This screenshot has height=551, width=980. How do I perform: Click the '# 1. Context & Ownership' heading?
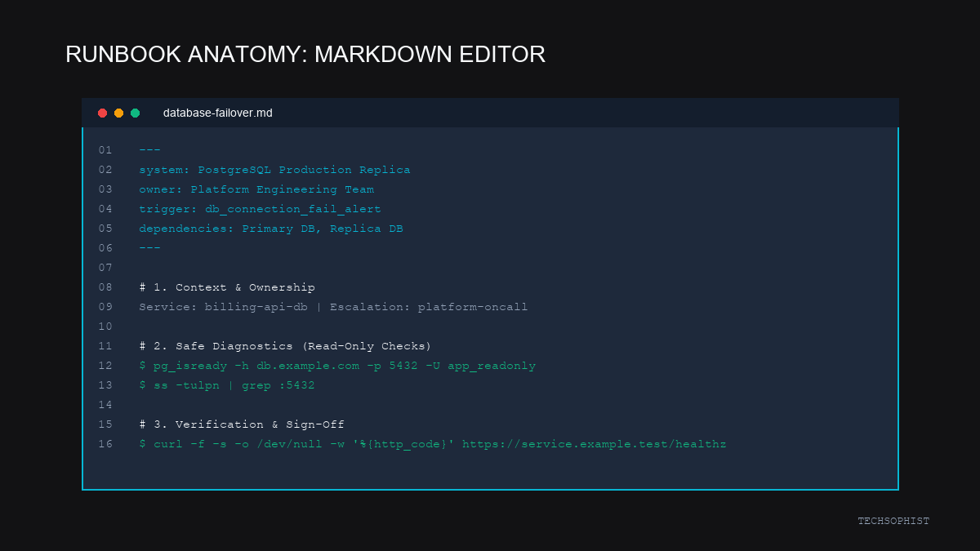click(x=227, y=287)
